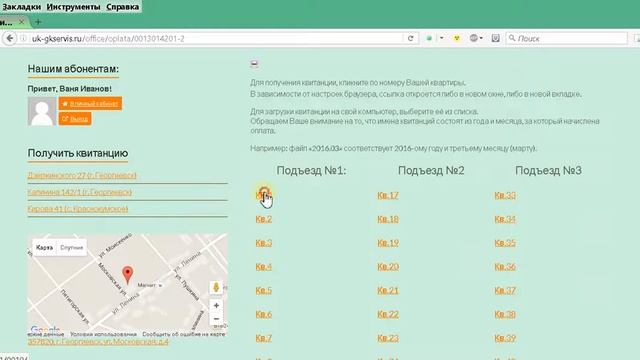Open receipt for Кв.22
The image size is (640, 360).
[x=388, y=314]
